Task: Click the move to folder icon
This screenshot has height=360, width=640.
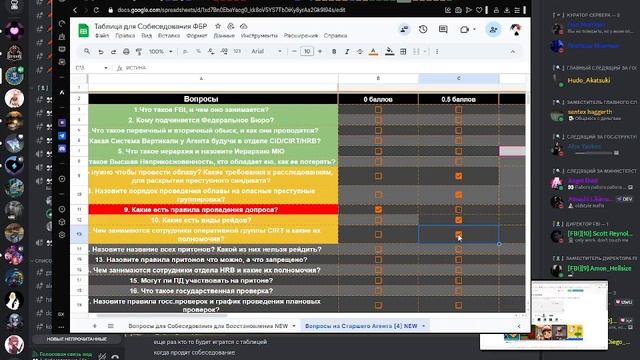Action: point(231,26)
